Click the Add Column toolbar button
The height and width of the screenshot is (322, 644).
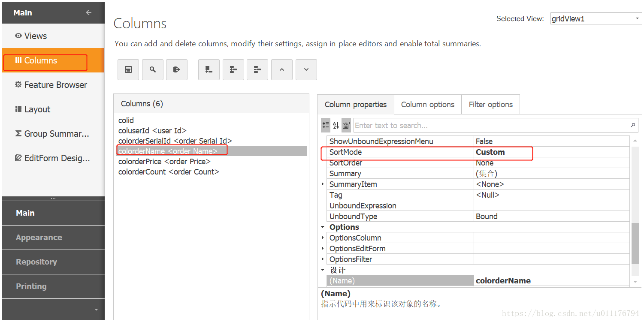(209, 69)
